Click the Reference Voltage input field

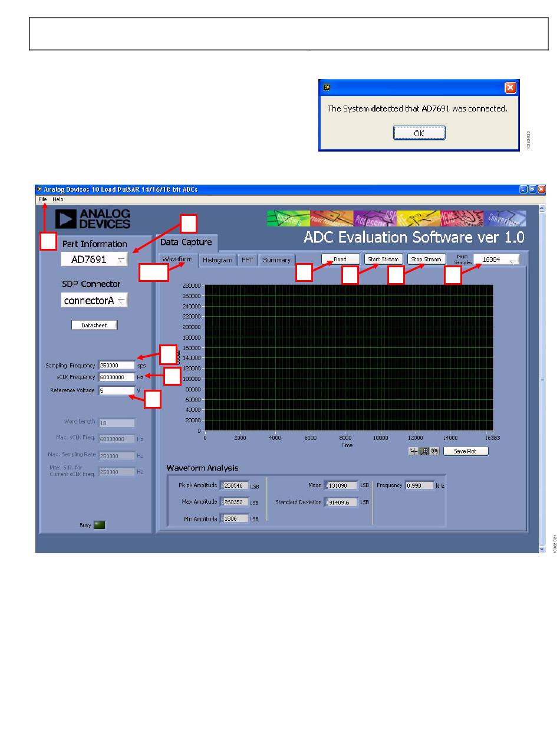click(117, 390)
